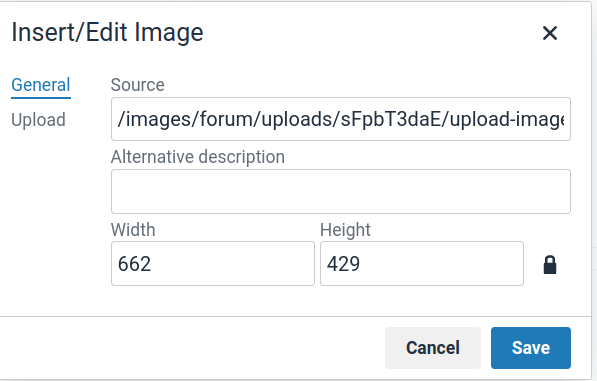Cancel the image dialog
Viewport: 597px width, 381px height.
tap(433, 348)
